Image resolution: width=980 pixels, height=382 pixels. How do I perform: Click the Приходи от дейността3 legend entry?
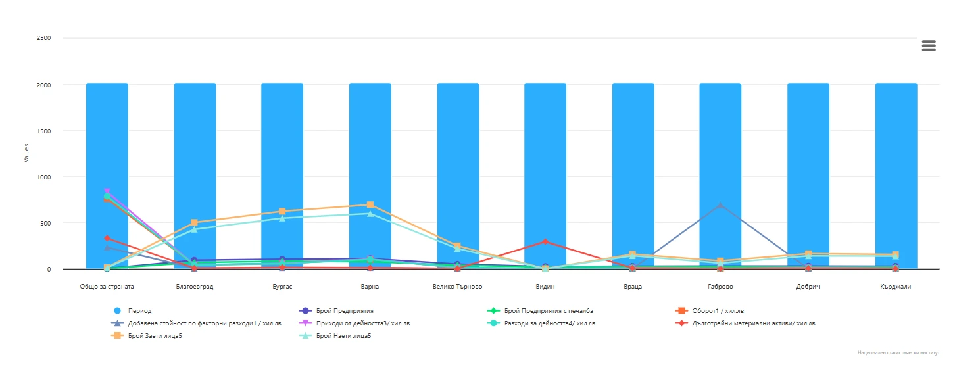pos(362,323)
